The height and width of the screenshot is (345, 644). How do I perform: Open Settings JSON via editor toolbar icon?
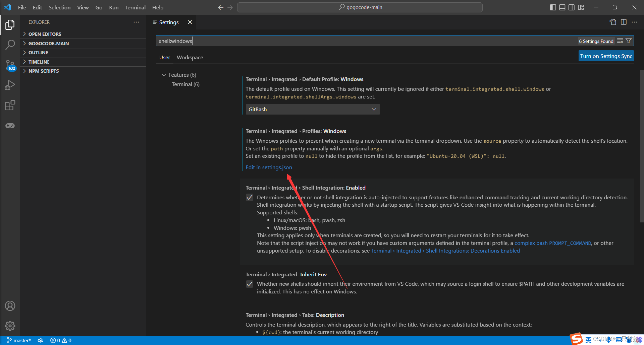tap(613, 22)
